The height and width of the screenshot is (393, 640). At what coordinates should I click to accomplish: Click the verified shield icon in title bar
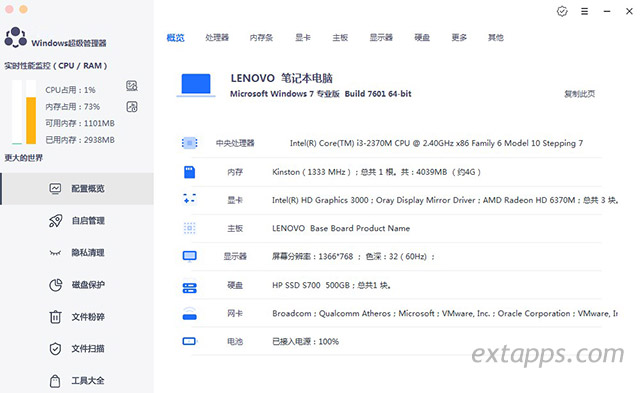pyautogui.click(x=562, y=11)
